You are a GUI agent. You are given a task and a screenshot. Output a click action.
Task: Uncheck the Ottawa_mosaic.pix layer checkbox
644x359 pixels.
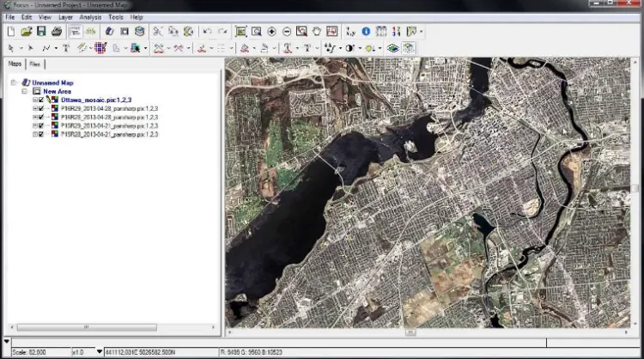pyautogui.click(x=41, y=100)
